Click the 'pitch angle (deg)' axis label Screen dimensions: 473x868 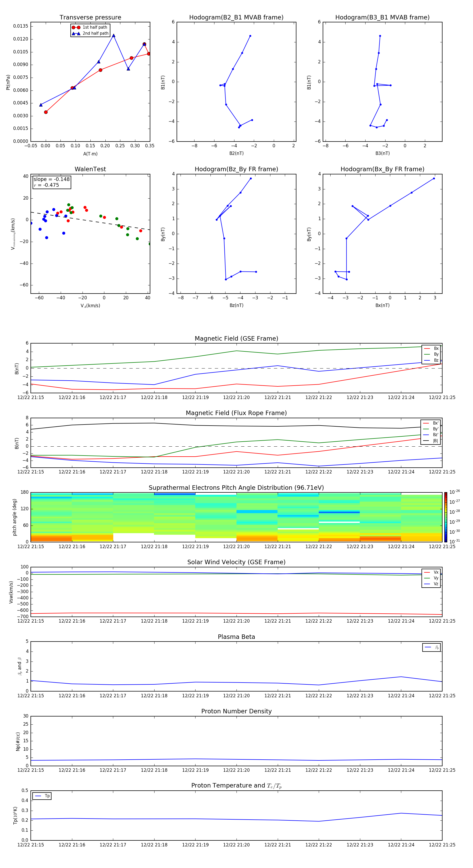(x=14, y=517)
